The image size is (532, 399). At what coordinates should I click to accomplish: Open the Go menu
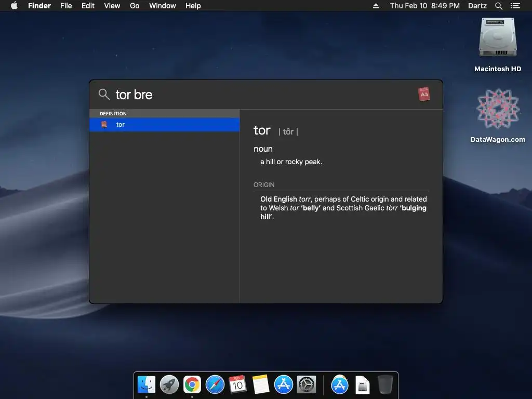click(135, 6)
